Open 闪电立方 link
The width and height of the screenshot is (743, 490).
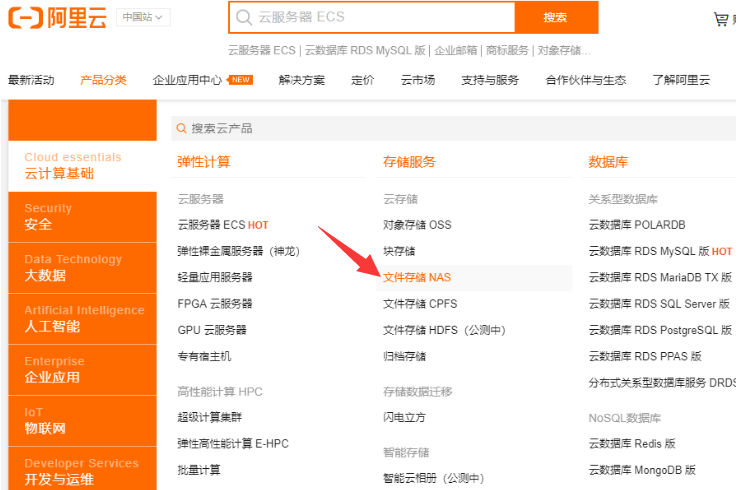(404, 417)
